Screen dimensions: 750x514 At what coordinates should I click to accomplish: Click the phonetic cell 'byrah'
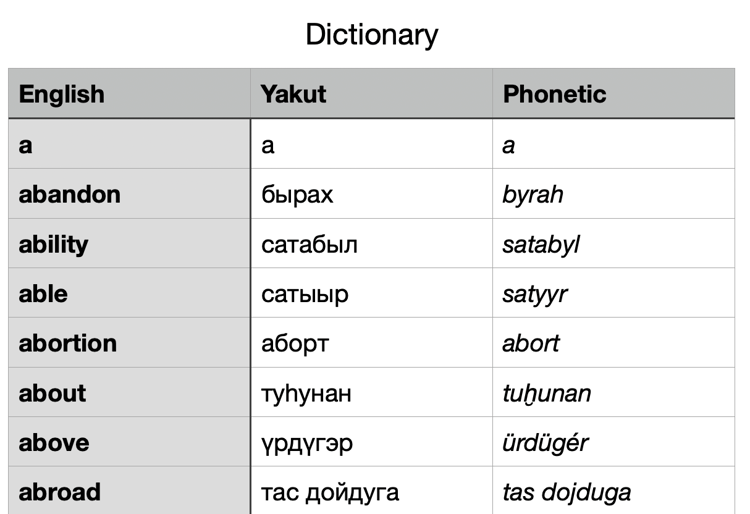[533, 194]
